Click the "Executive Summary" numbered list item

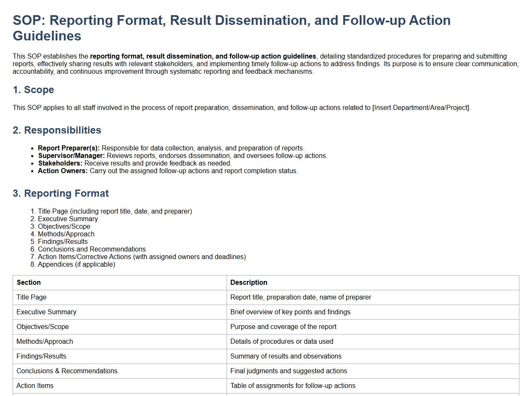click(x=68, y=219)
